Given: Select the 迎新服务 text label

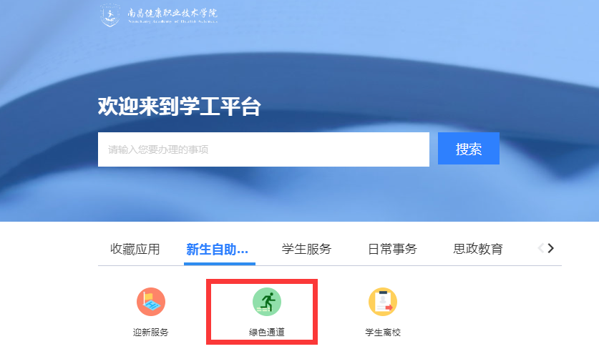Looking at the screenshot, I should point(150,333).
